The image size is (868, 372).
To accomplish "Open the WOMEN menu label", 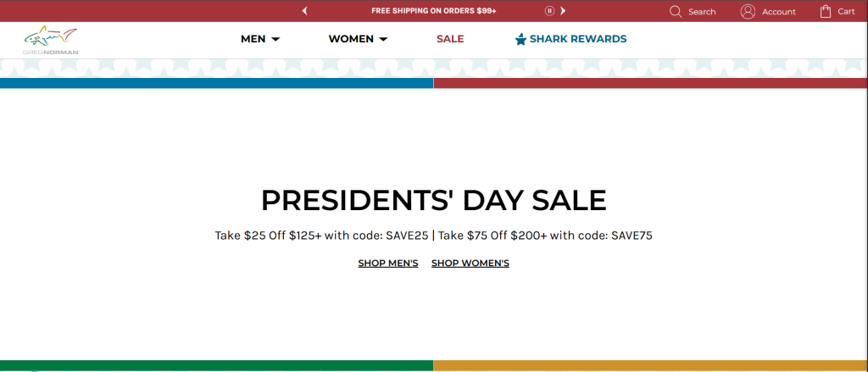I will (351, 39).
